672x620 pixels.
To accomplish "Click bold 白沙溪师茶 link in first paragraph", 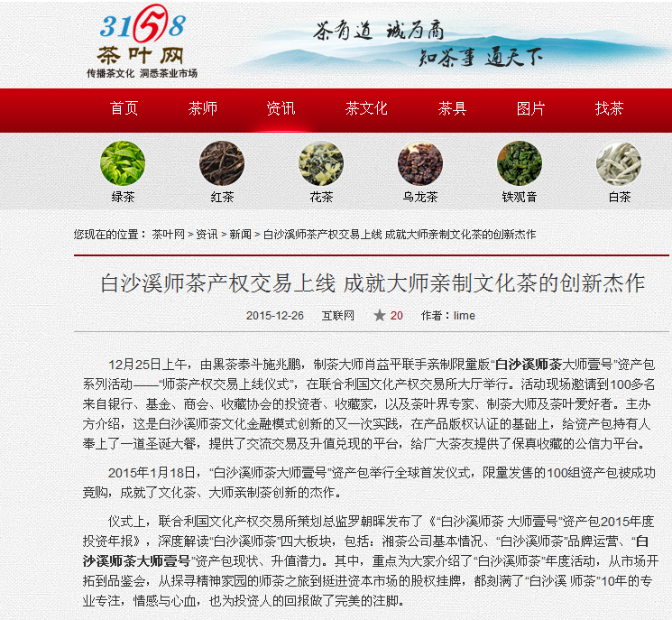I will click(x=528, y=365).
